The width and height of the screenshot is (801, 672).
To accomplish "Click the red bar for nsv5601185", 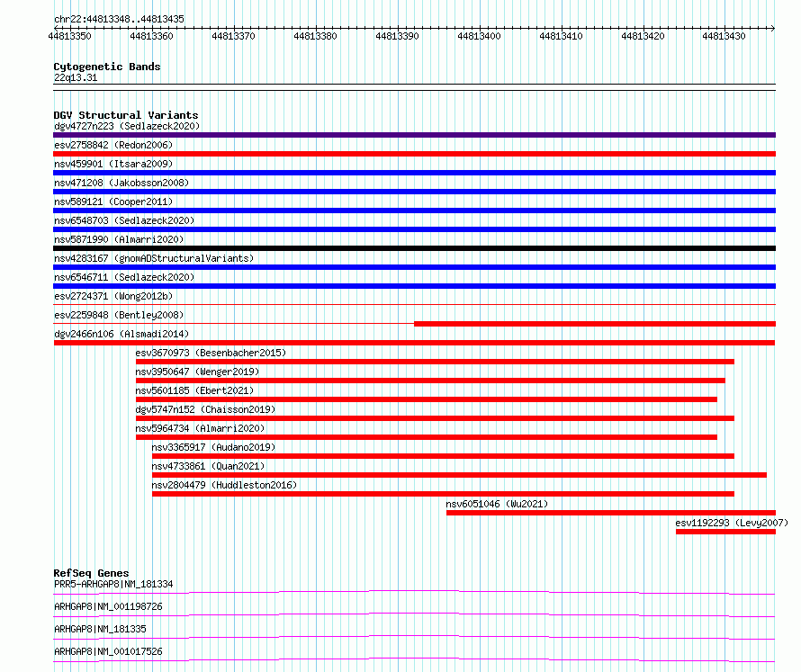I will 426,399.
